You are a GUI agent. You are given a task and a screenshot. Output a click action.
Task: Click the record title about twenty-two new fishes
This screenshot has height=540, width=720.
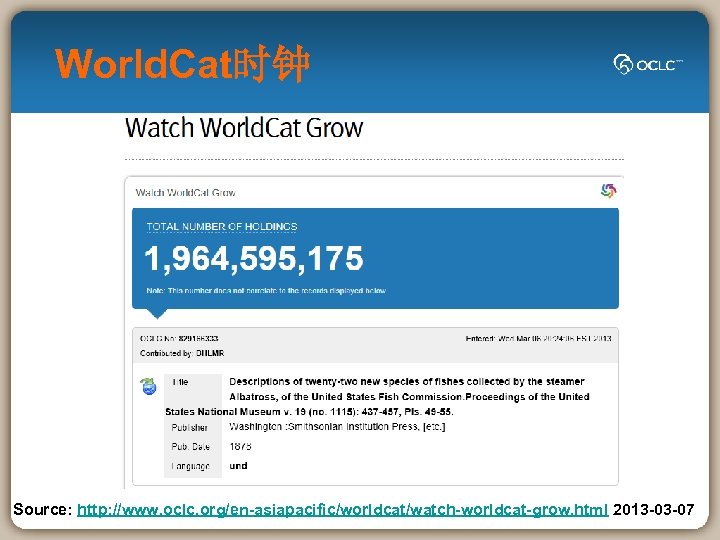point(377,396)
